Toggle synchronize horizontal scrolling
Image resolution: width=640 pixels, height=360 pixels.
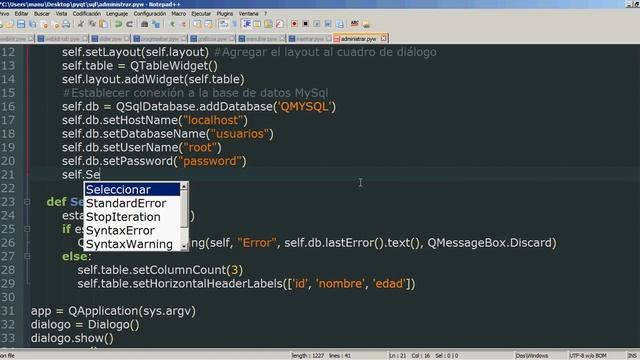209,24
